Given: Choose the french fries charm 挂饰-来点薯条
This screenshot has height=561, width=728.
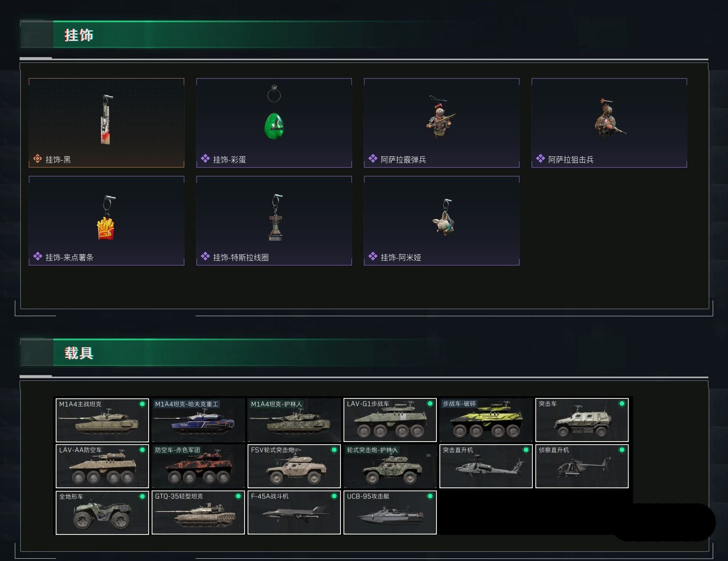Looking at the screenshot, I should [x=107, y=221].
